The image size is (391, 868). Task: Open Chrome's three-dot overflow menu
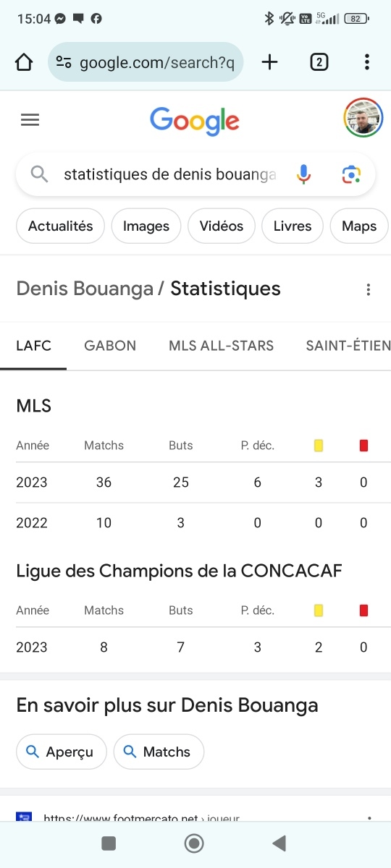[x=367, y=62]
